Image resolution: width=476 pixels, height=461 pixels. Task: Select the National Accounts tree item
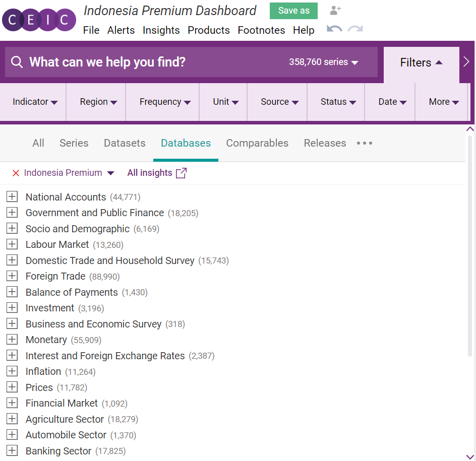(66, 197)
